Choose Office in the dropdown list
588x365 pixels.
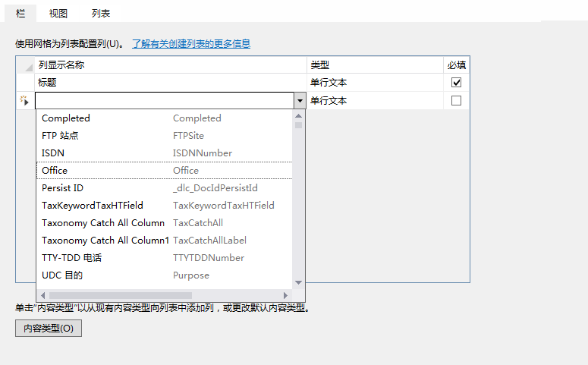pyautogui.click(x=164, y=170)
